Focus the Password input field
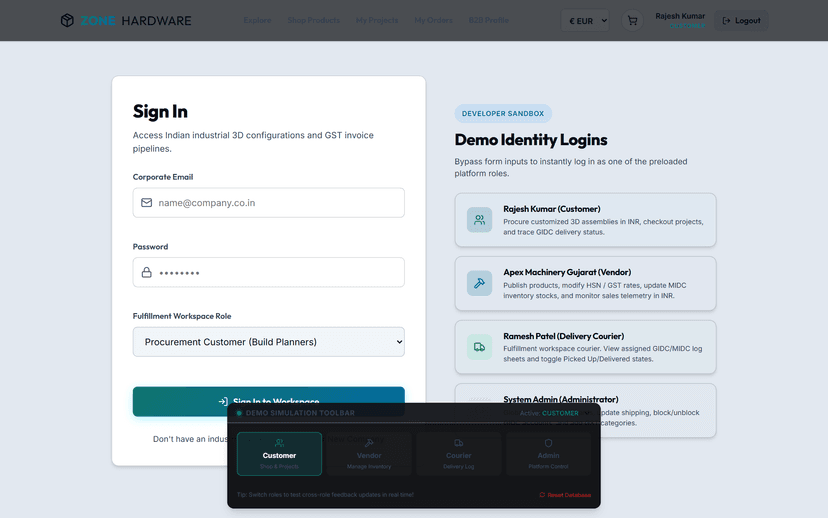828x518 pixels. coord(269,272)
